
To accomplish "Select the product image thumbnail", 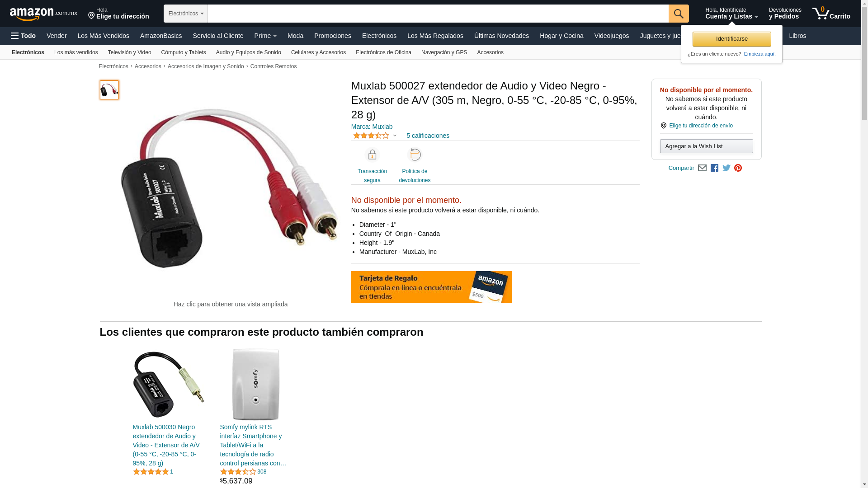I will pos(109,90).
